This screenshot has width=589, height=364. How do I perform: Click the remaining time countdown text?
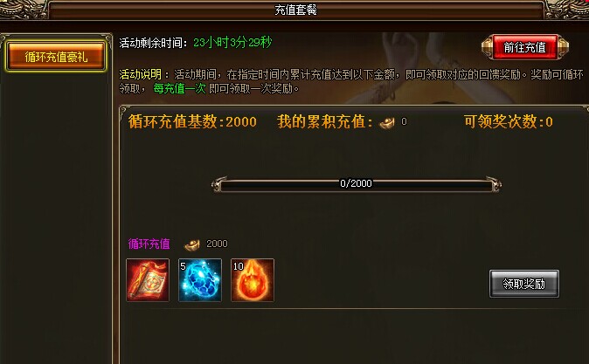coord(232,43)
